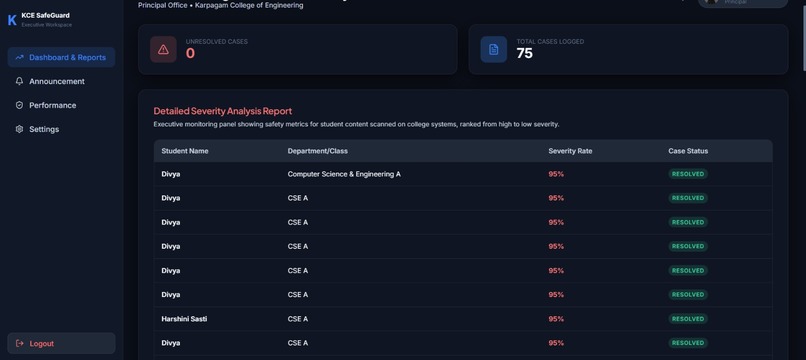This screenshot has height=360, width=806.
Task: Select the Harshini Sasti student name
Action: pyautogui.click(x=184, y=319)
